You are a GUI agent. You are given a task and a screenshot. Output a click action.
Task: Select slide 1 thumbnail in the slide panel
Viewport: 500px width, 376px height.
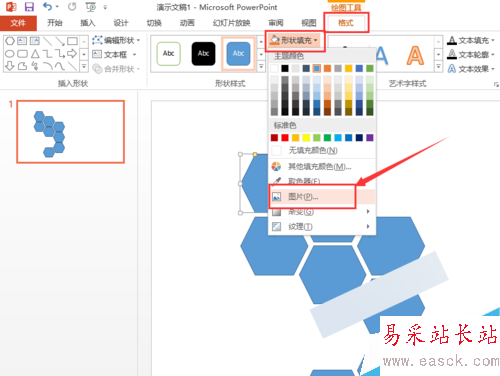pos(71,132)
